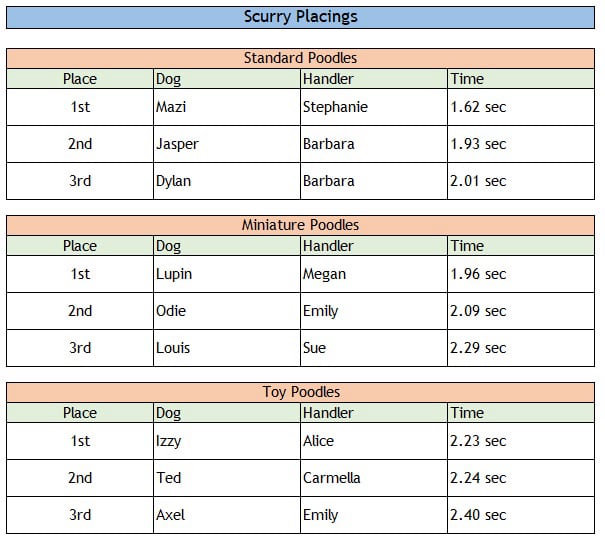The image size is (605, 539).
Task: Select the dog Jasper cell
Action: (x=226, y=144)
